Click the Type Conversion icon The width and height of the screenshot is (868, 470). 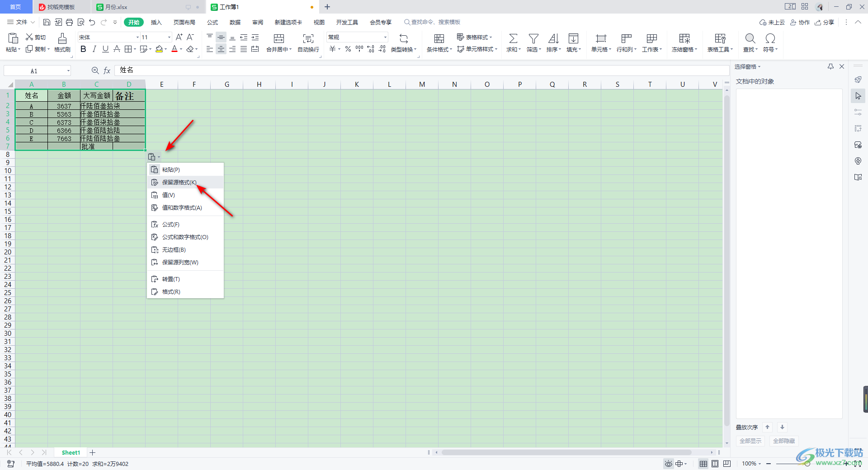[404, 38]
